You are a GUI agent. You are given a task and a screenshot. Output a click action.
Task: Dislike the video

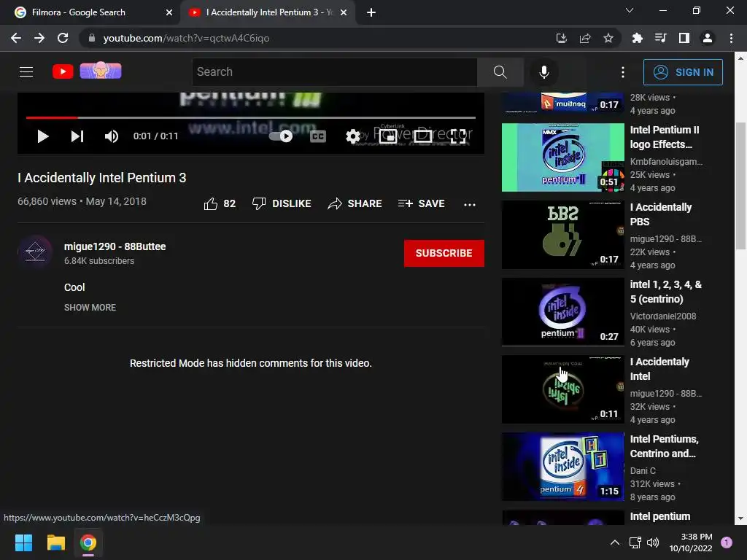pyautogui.click(x=282, y=204)
